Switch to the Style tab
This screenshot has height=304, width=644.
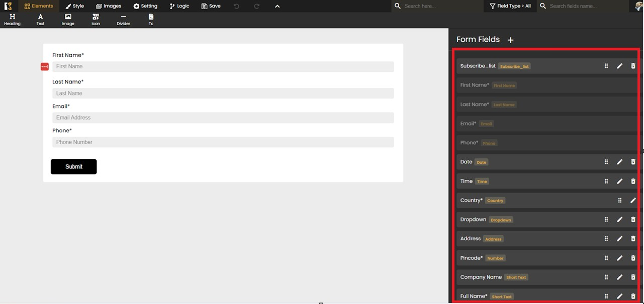click(x=74, y=6)
